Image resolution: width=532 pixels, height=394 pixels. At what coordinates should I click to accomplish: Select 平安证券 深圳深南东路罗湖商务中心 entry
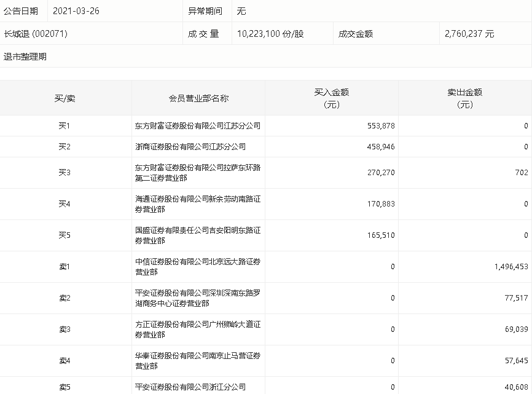pos(198,298)
